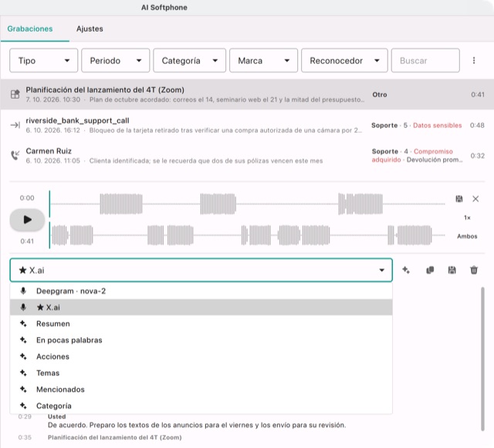
Task: Save the transcript with the floppy icon
Action: pyautogui.click(x=452, y=270)
